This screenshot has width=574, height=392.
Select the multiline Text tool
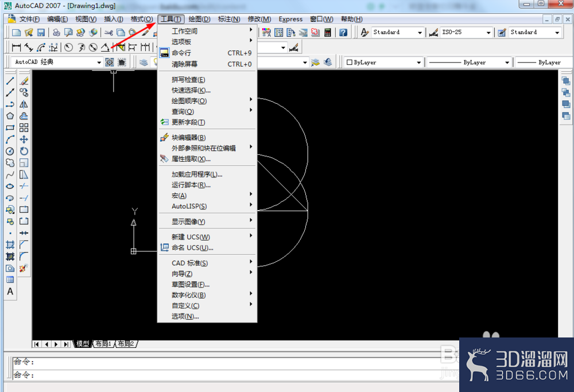(x=10, y=292)
